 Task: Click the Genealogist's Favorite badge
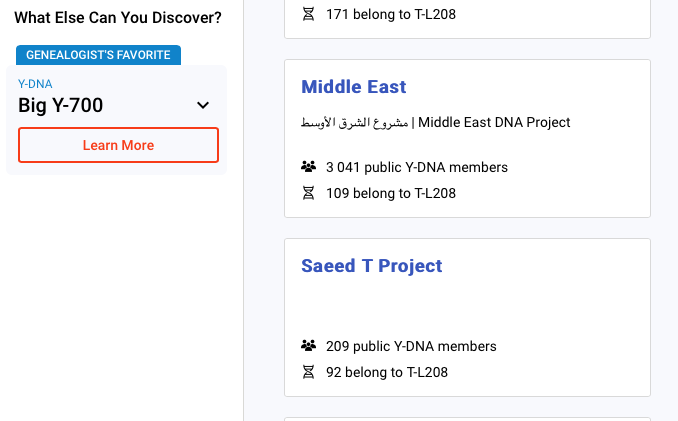(98, 55)
